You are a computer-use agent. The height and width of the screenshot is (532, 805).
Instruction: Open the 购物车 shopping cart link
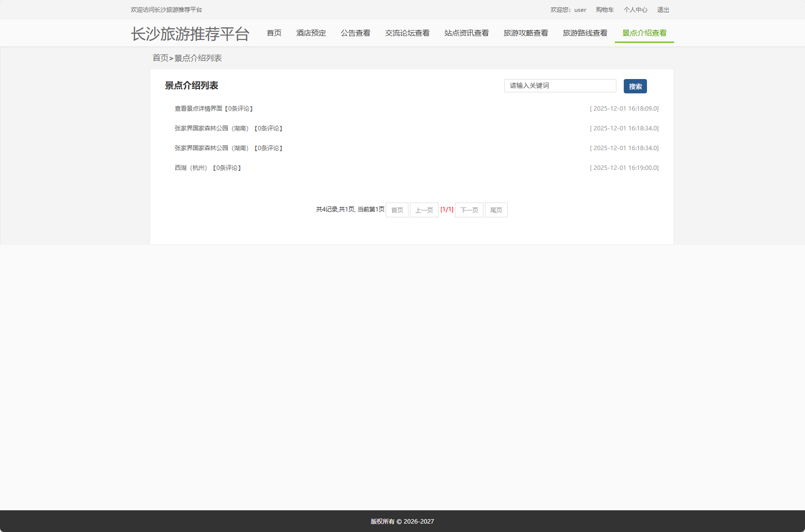pyautogui.click(x=604, y=9)
